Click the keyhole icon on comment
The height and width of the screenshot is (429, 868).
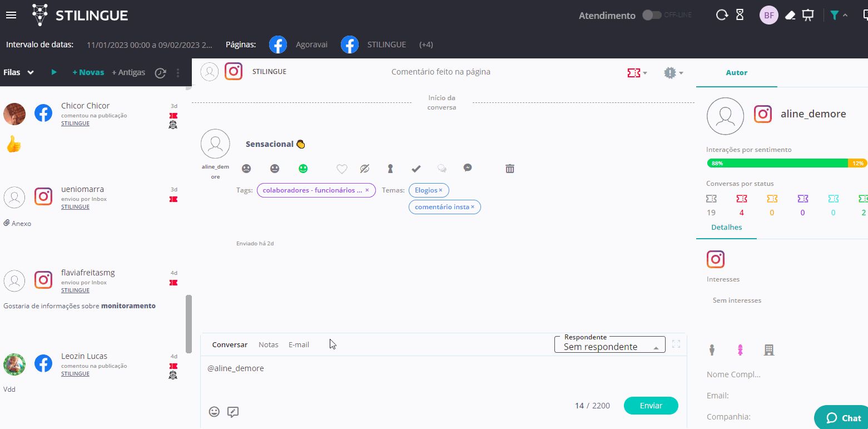pos(390,169)
